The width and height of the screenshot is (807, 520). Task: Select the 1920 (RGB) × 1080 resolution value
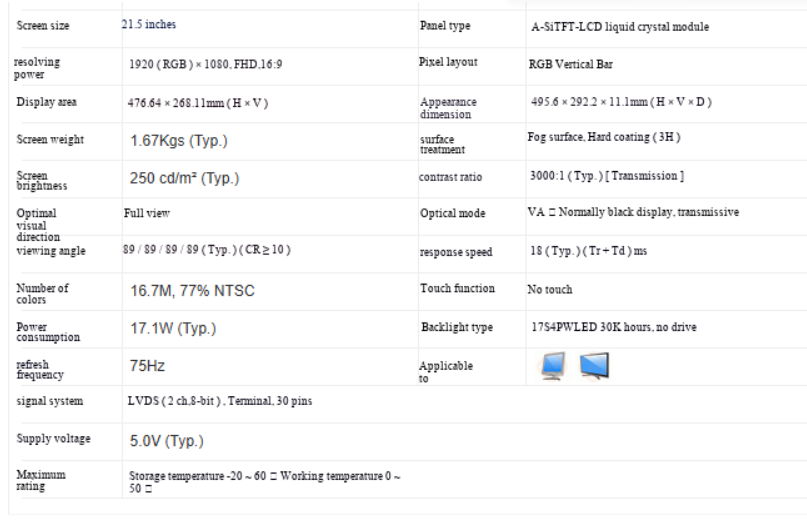pos(205,64)
